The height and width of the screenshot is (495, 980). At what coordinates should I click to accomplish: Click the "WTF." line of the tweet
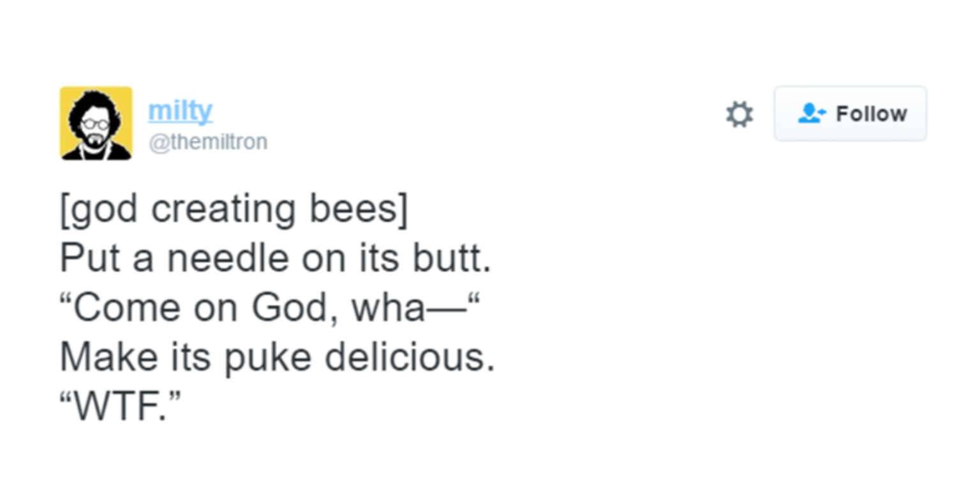pyautogui.click(x=121, y=406)
